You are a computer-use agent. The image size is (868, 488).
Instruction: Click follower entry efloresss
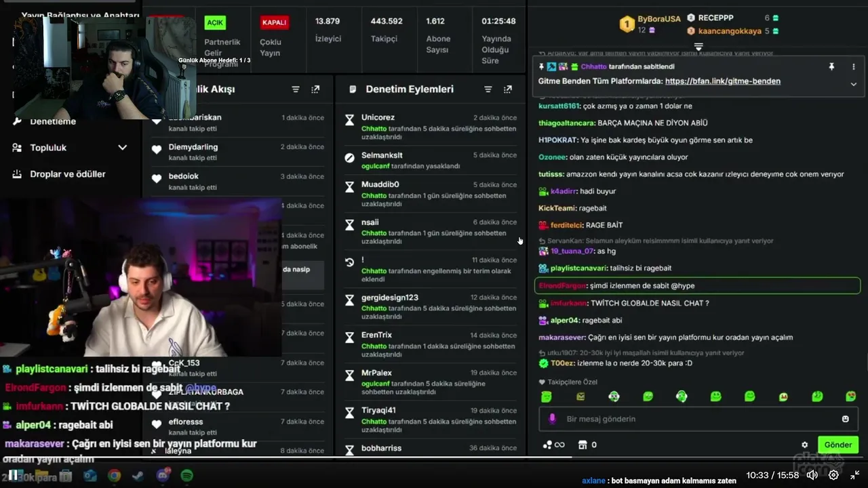pyautogui.click(x=237, y=426)
